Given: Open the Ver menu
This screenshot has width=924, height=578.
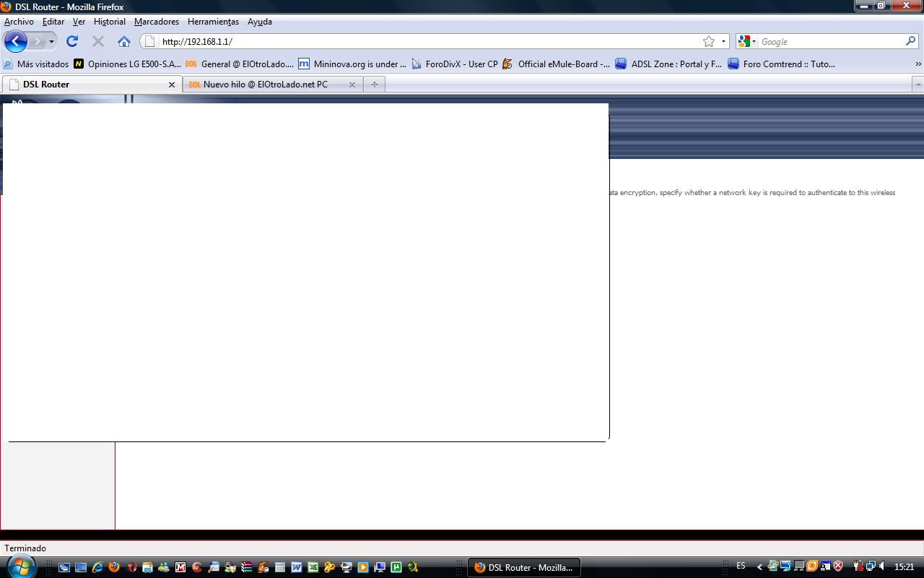Looking at the screenshot, I should [x=79, y=22].
